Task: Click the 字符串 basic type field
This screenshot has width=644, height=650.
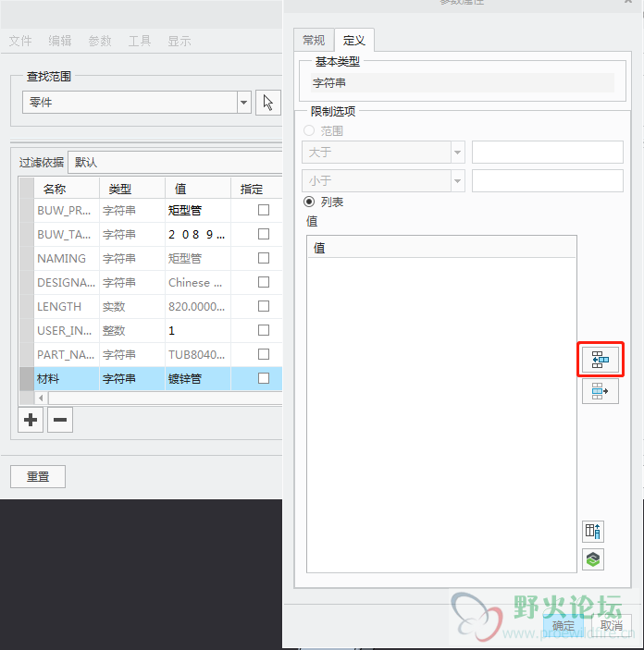Action: click(463, 83)
